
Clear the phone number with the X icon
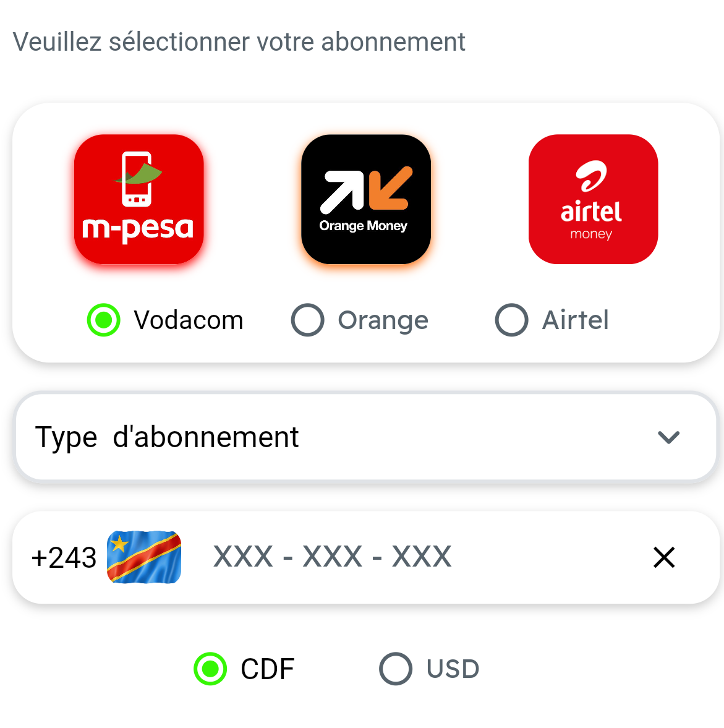pos(664,557)
